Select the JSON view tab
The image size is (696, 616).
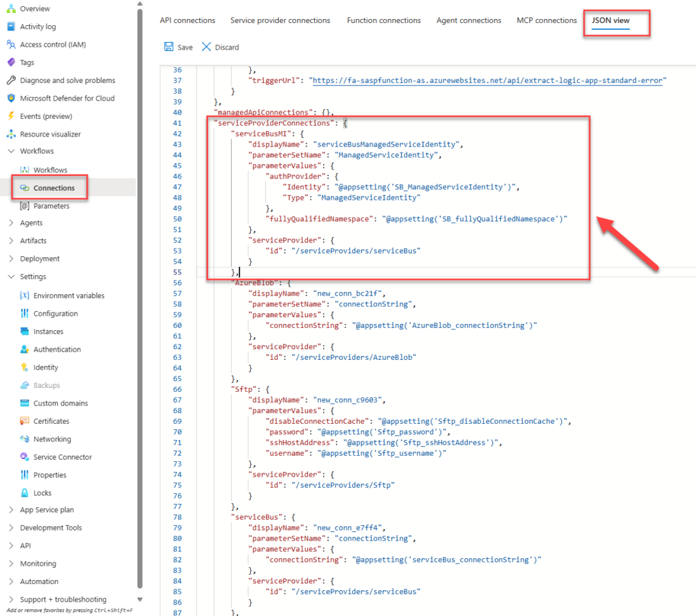point(611,20)
